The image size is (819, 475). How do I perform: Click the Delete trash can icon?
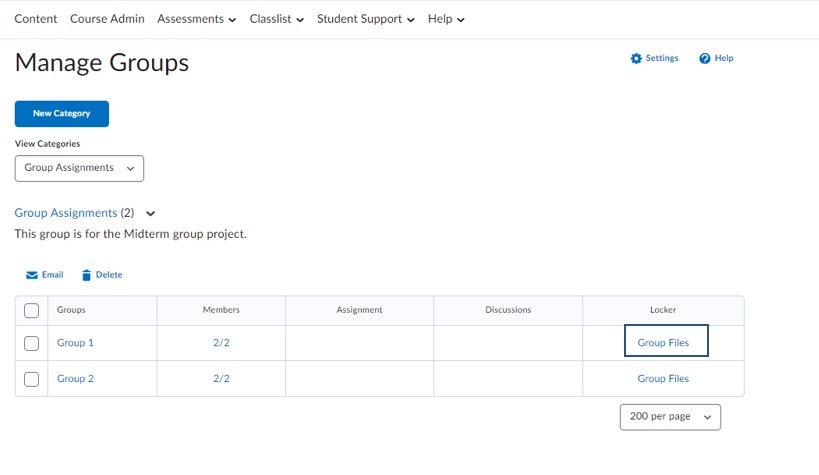click(x=86, y=275)
